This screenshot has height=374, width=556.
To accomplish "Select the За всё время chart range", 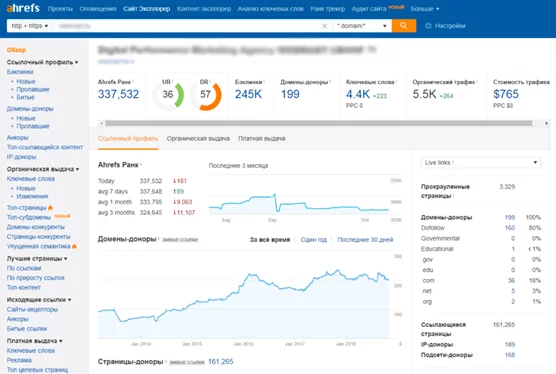I will tap(270, 240).
